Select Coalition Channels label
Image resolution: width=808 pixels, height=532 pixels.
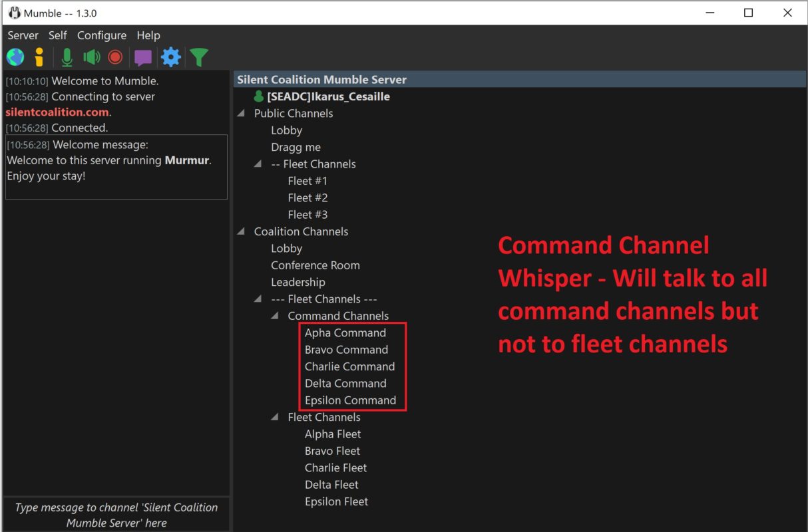click(301, 231)
